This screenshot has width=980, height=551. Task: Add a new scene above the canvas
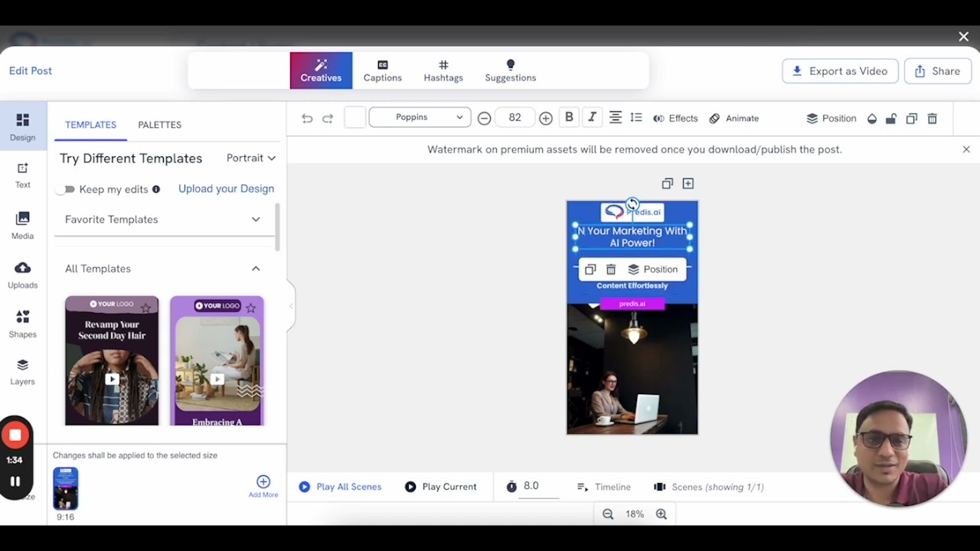[x=688, y=184]
